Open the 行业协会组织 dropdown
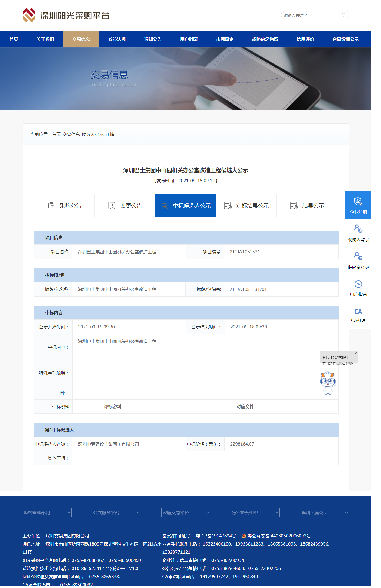 pyautogui.click(x=255, y=513)
